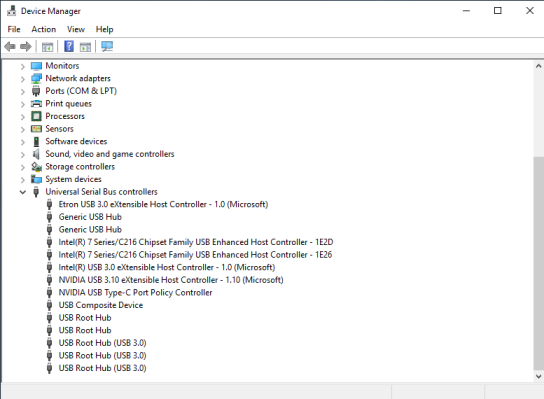Viewport: 544px width, 399px height.
Task: Select the last USB Root Hub (USB 3.0)
Action: click(x=102, y=368)
